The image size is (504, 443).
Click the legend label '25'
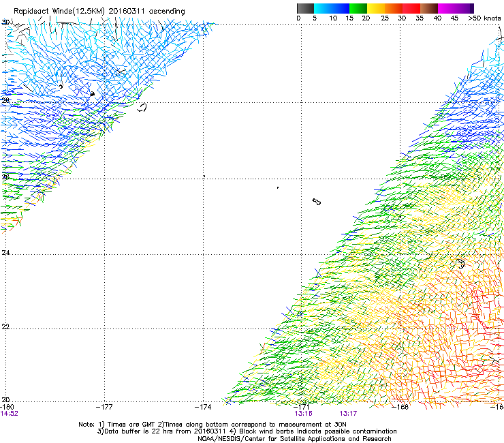coord(385,18)
